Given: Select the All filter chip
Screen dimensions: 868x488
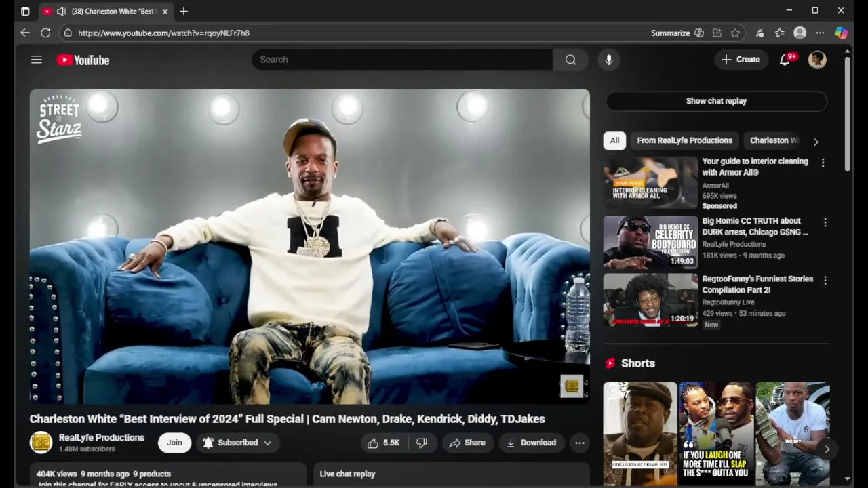Looking at the screenshot, I should [x=614, y=140].
